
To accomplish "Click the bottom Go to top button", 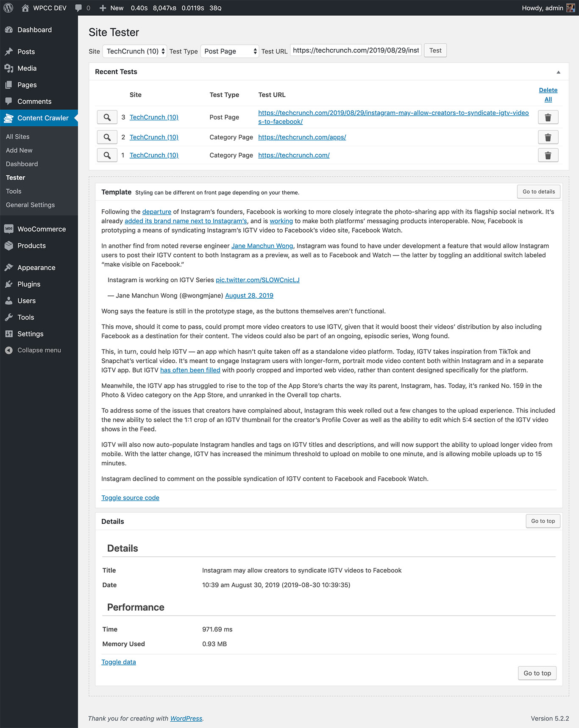I will (537, 673).
